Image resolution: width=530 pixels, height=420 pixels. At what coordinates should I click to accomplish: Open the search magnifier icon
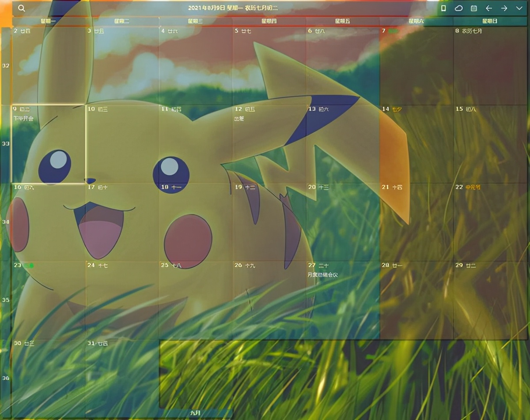[21, 8]
